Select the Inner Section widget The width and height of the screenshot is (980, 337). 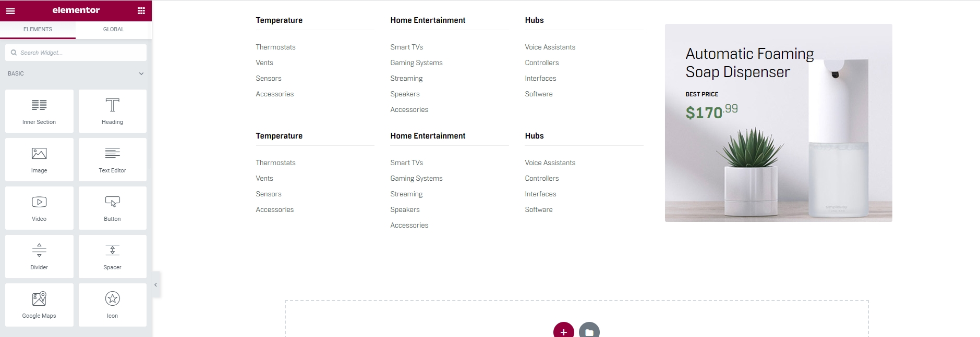point(39,111)
